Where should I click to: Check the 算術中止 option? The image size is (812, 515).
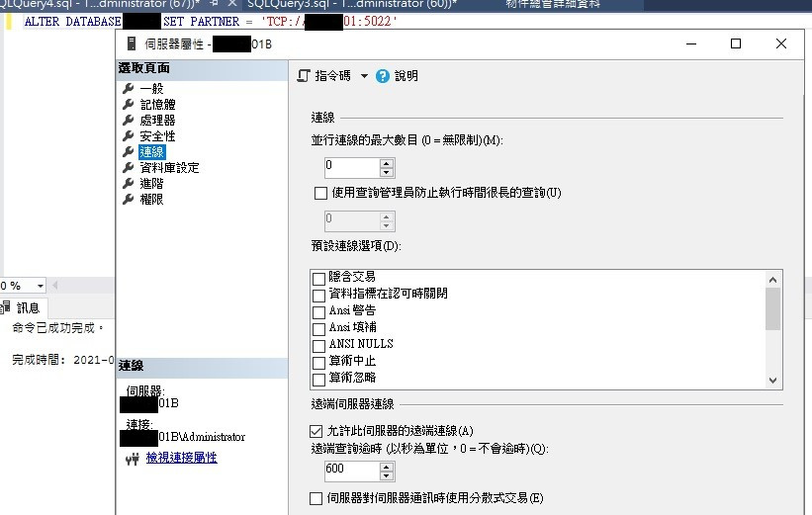[x=319, y=363]
